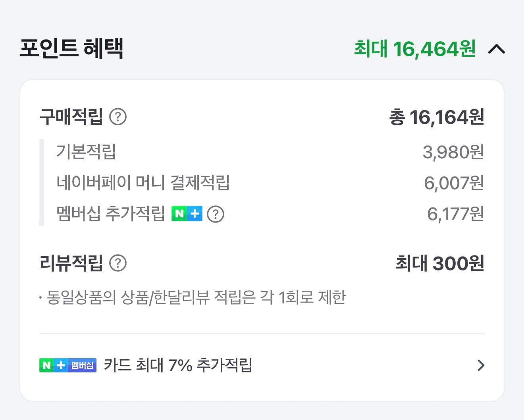Viewport: 524px width, 420px height.
Task: Expand the 구매적립 breakdown section
Action: [x=71, y=116]
